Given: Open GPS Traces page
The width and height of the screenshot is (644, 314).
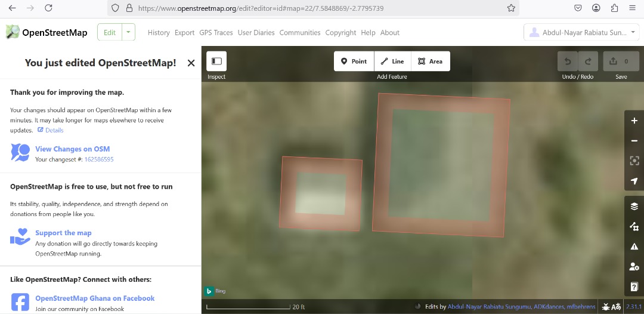Looking at the screenshot, I should click(216, 32).
